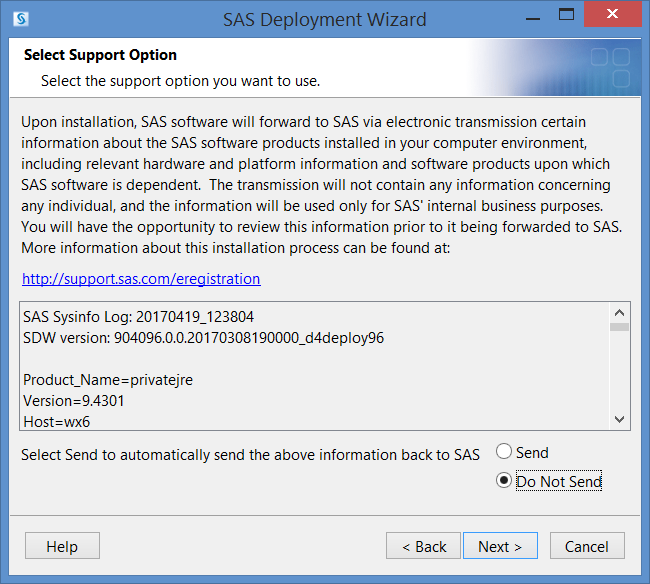Click the SAS Sysinfo Log line
650x584 pixels.
(138, 317)
